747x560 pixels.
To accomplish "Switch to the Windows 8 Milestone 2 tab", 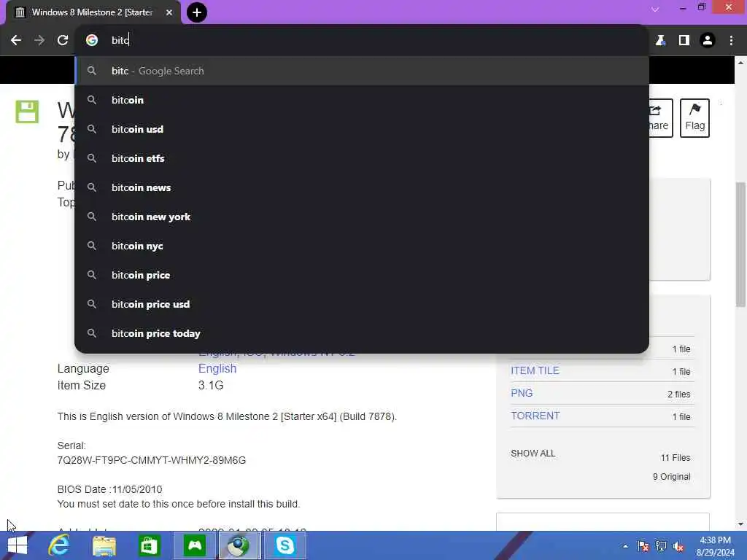I will pos(93,12).
